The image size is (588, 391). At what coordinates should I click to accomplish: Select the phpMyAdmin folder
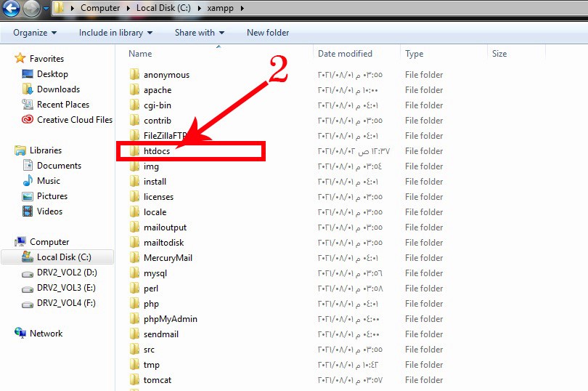[x=171, y=319]
